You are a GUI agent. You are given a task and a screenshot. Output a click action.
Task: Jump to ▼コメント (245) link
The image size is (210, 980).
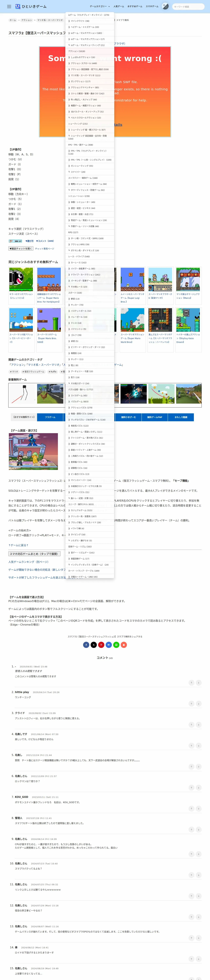click(x=45, y=241)
